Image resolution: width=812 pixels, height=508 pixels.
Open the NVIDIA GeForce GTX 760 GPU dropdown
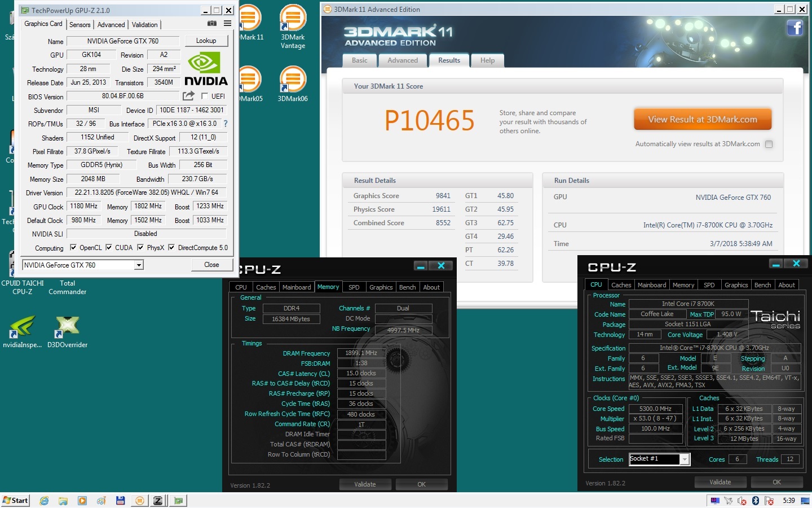point(139,265)
